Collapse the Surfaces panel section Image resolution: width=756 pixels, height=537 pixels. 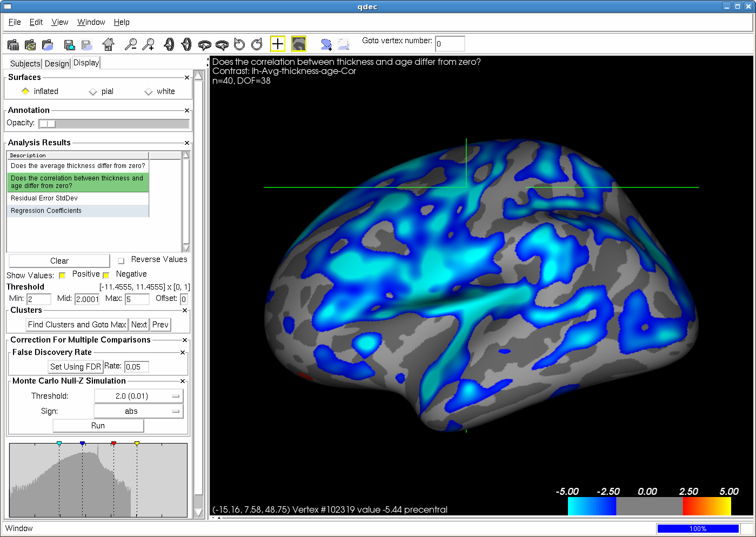click(x=187, y=78)
